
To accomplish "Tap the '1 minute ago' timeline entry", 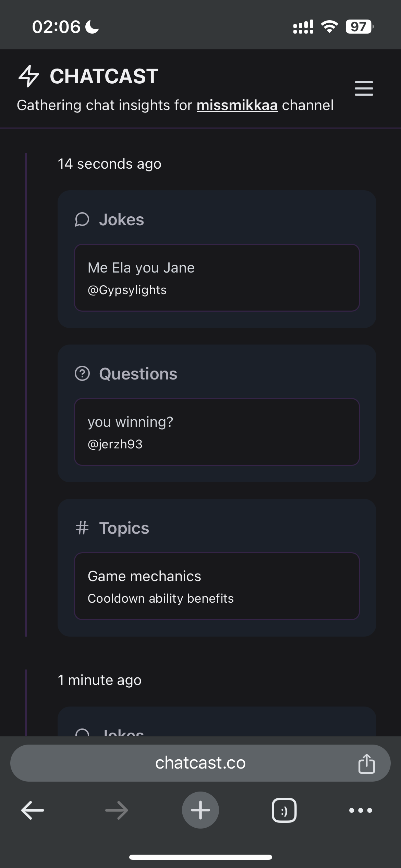I will 100,680.
